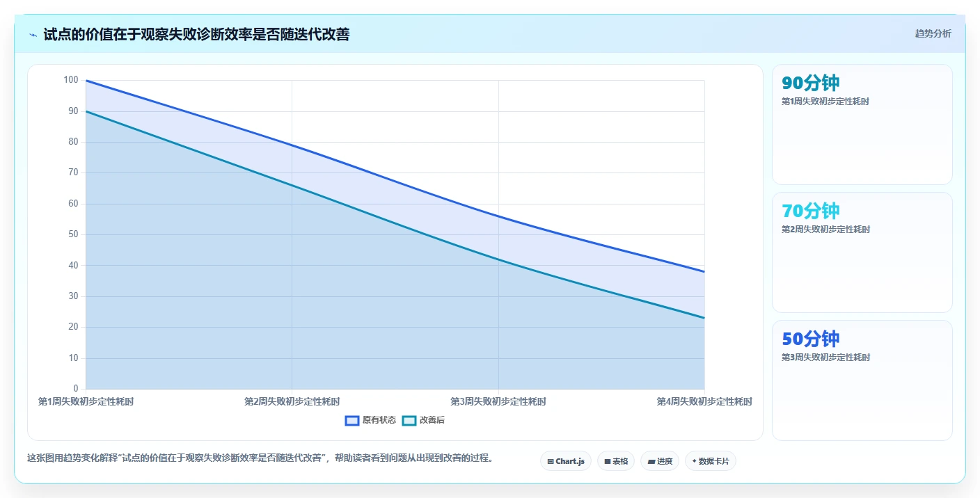980x498 pixels.
Task: Click the 改善后 legend label
Action: (432, 420)
